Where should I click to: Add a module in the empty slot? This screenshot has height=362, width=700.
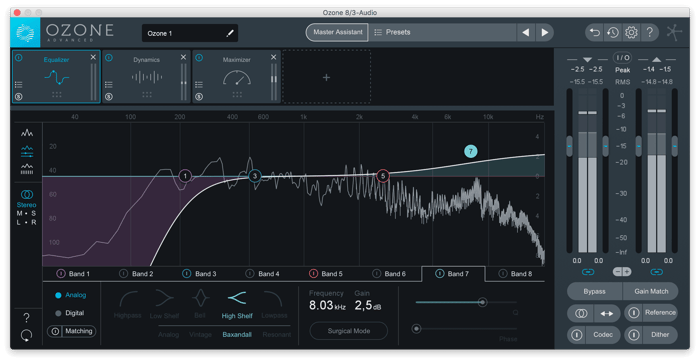[326, 77]
